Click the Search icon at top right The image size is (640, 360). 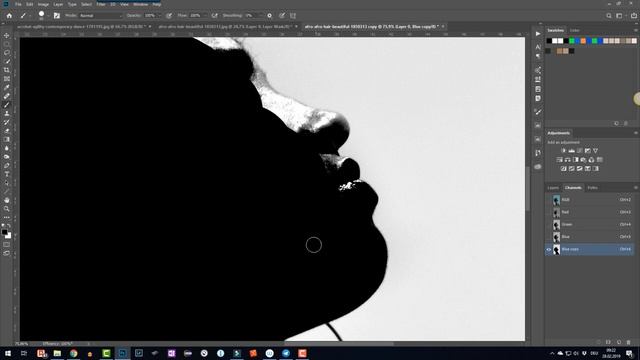[x=609, y=16]
